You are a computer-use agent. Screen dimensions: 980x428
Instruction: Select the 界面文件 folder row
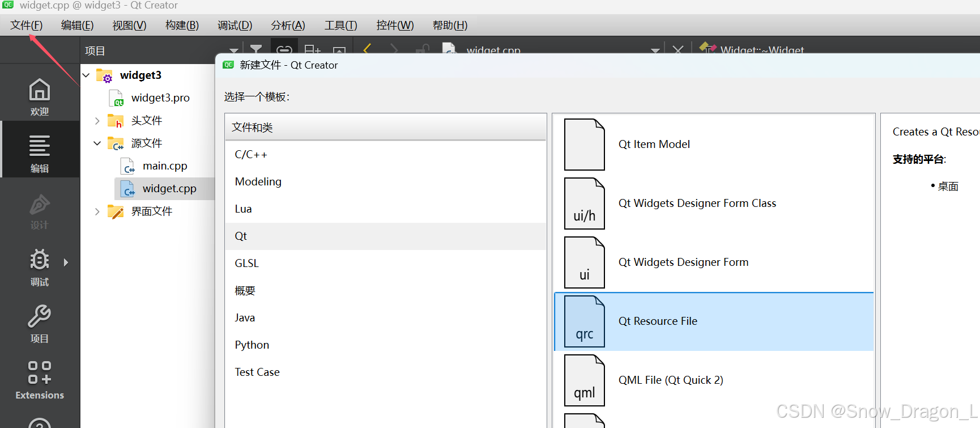coord(152,211)
